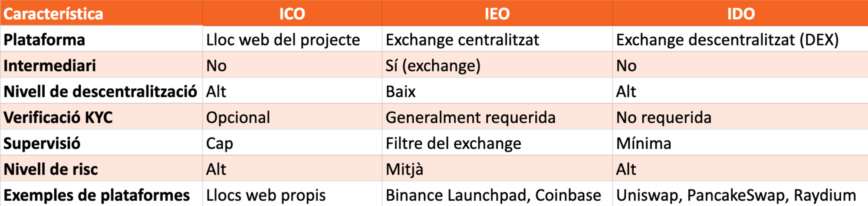Select the 'Sí (exchange)' cell
868x206 pixels.
pyautogui.click(x=433, y=65)
